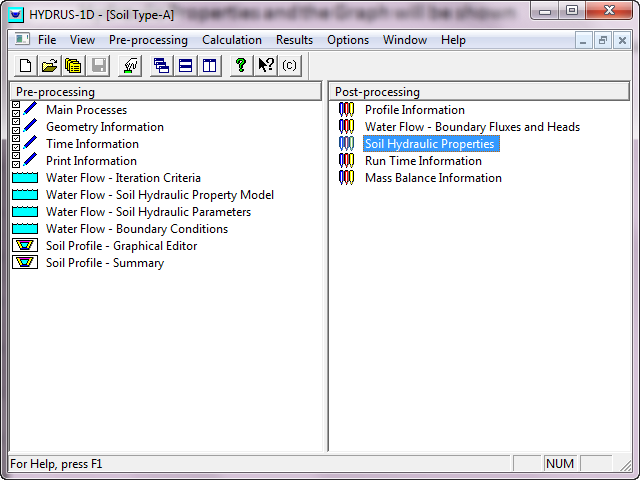The image size is (640, 480).
Task: Select Mass Balance Information entry
Action: point(433,178)
